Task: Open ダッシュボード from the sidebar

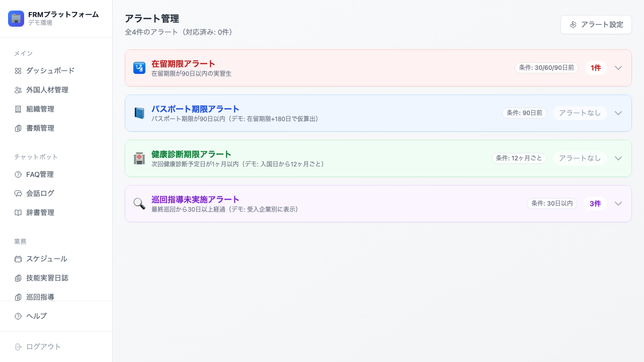Action: pos(56,71)
